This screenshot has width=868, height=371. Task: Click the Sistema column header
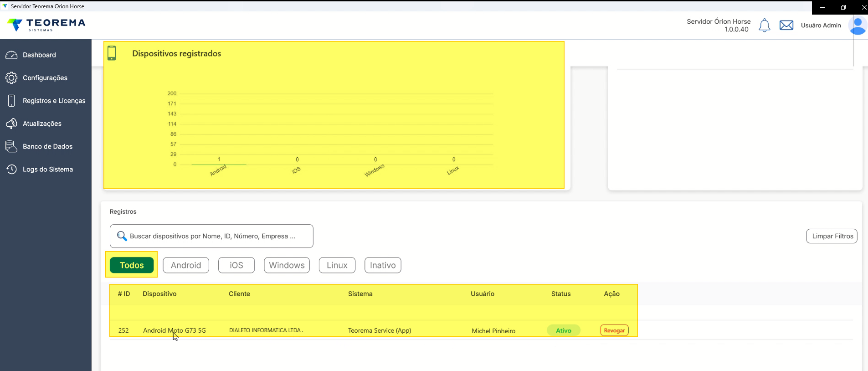(x=360, y=294)
